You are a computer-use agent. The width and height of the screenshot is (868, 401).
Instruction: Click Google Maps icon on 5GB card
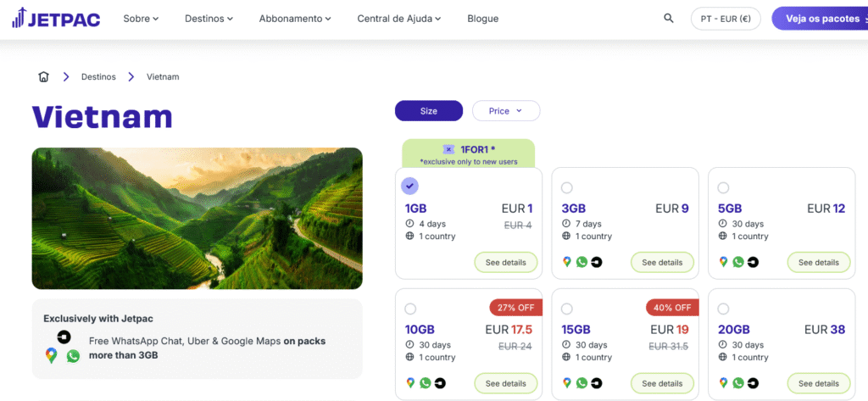[723, 262]
